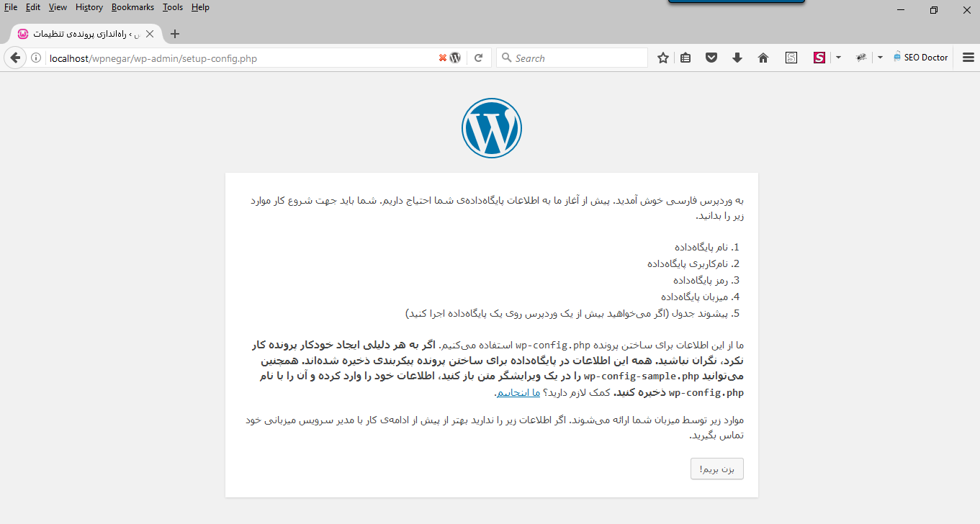The width and height of the screenshot is (980, 524).
Task: Click the WordPress icon in the address bar
Action: click(x=455, y=58)
